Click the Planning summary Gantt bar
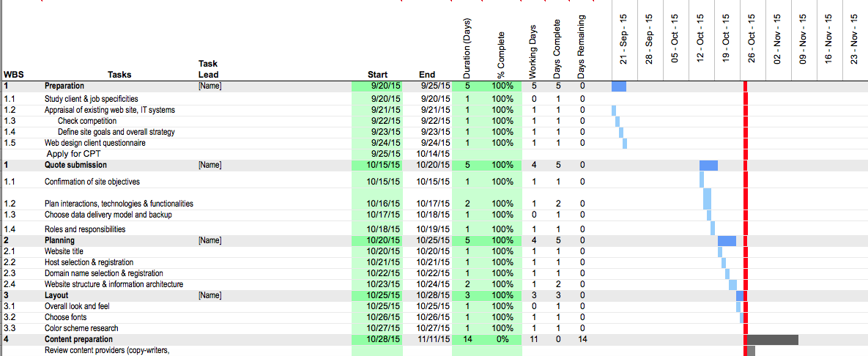Viewport: 868px width, 356px height. [727, 240]
